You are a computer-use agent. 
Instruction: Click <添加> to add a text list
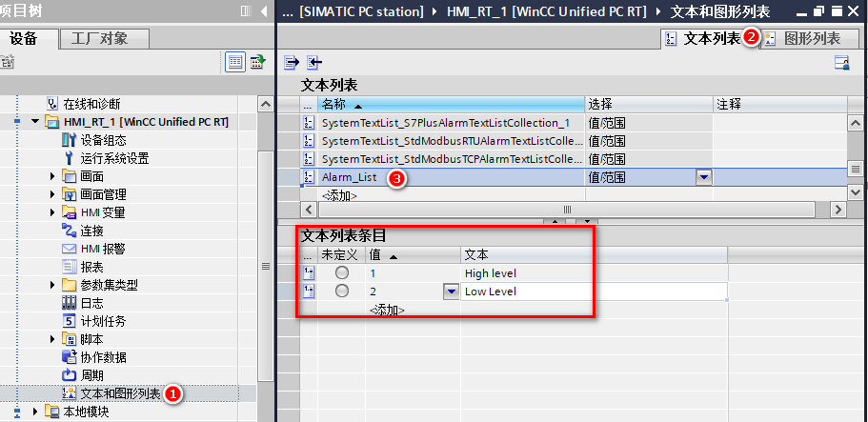pyautogui.click(x=339, y=195)
